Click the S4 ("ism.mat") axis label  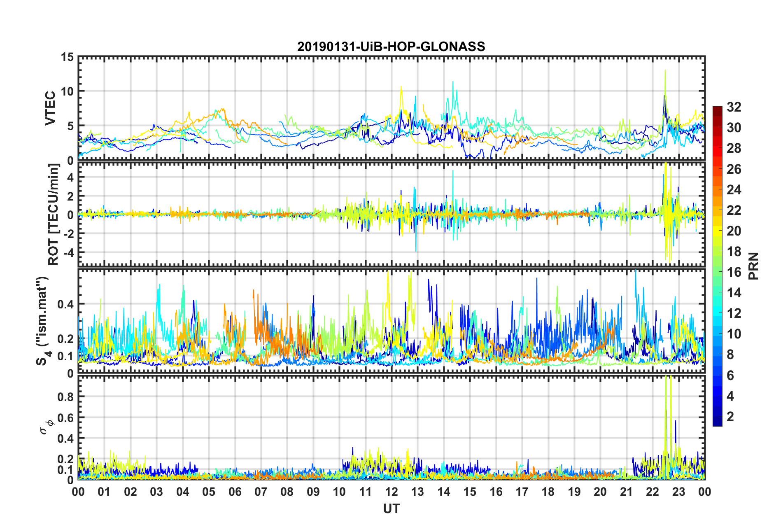click(42, 321)
